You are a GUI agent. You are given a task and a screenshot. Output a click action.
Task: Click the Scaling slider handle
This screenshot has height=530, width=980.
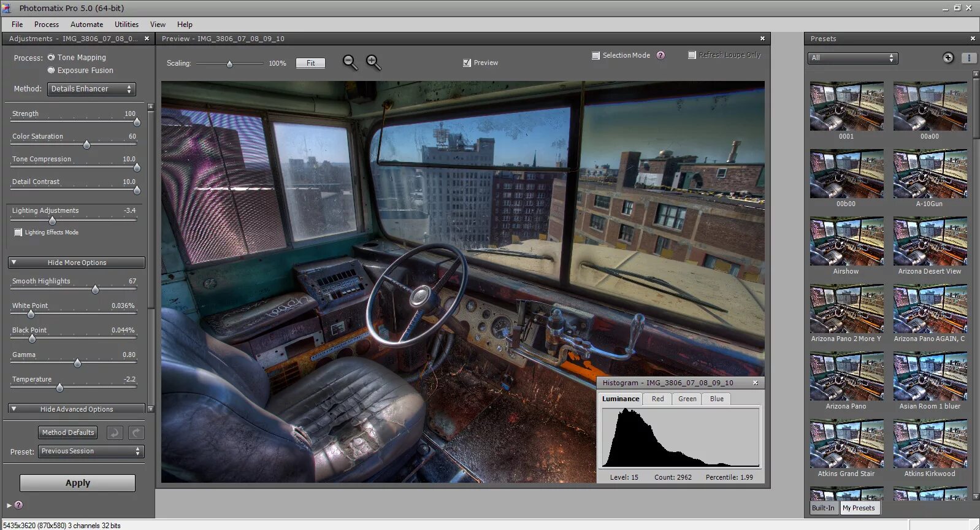[229, 64]
